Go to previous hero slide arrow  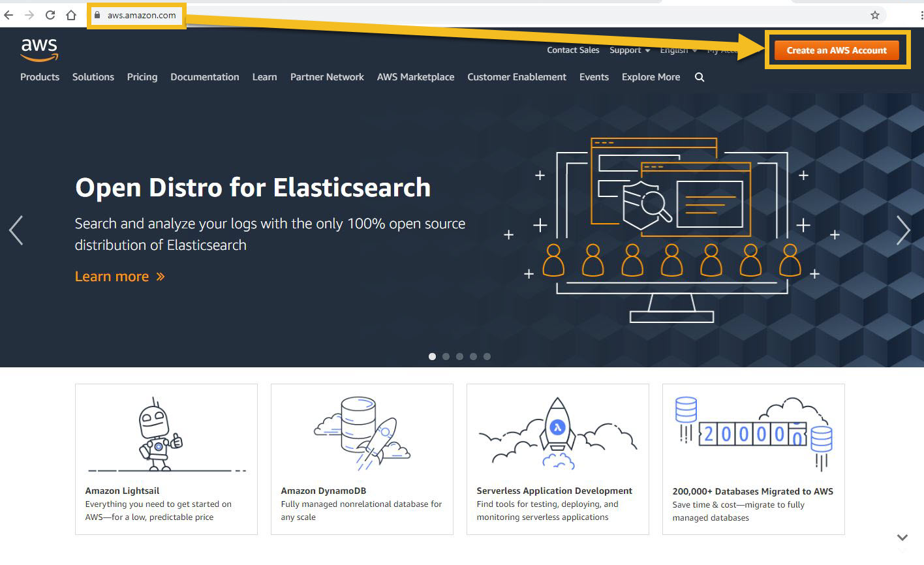pos(16,230)
